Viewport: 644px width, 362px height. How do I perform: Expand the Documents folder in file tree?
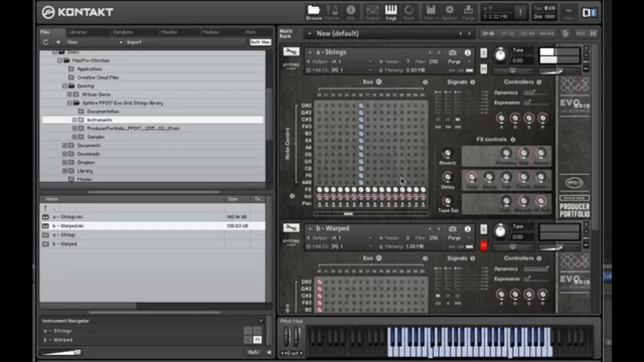click(65, 145)
